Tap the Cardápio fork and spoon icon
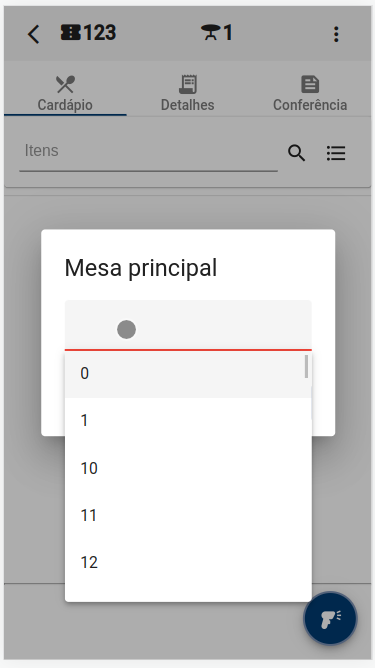The height and width of the screenshot is (668, 375). point(65,84)
